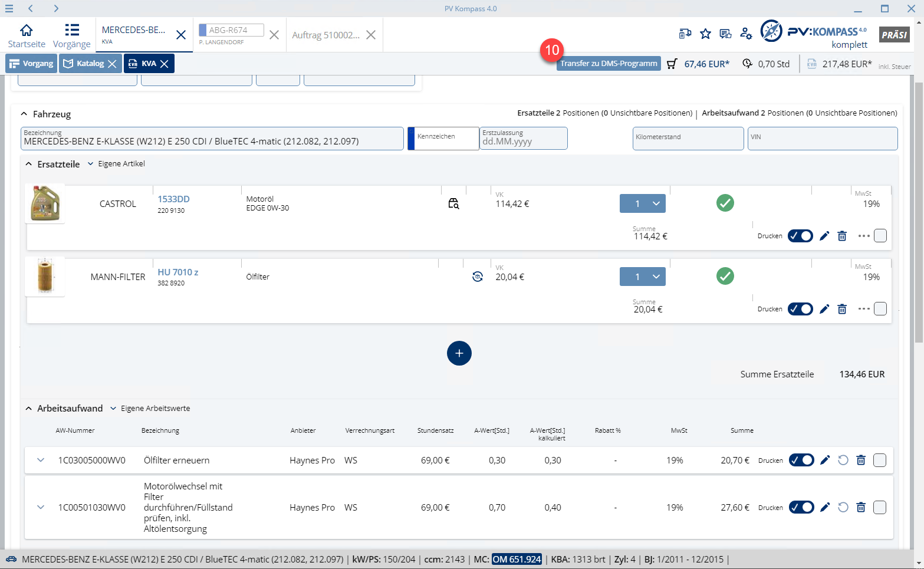Click Transfer zu DMS-Programm
924x569 pixels.
609,64
